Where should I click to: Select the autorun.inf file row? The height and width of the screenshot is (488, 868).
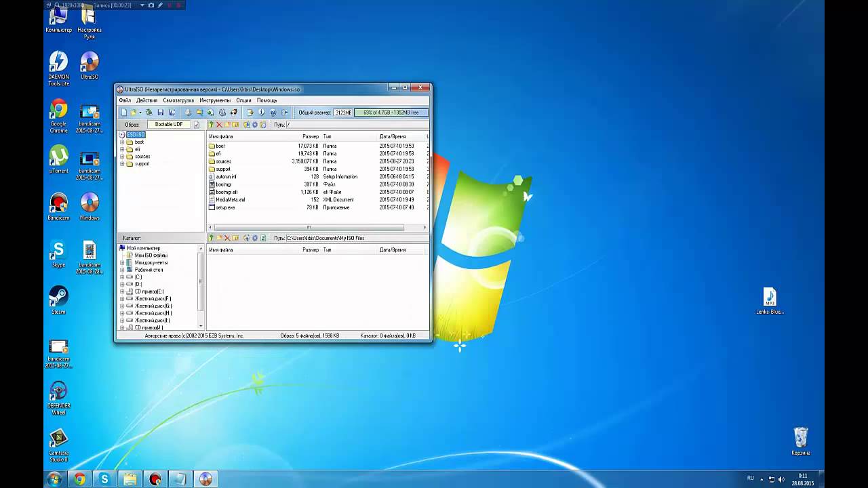click(x=317, y=177)
